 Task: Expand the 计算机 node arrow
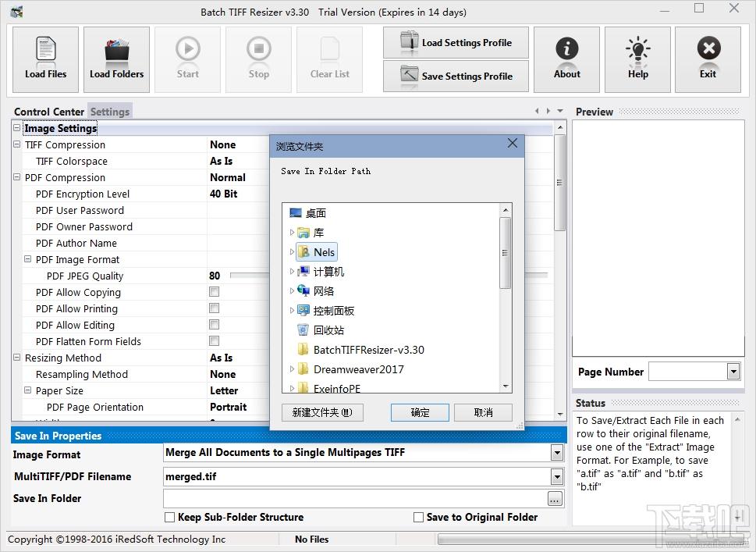pos(292,272)
